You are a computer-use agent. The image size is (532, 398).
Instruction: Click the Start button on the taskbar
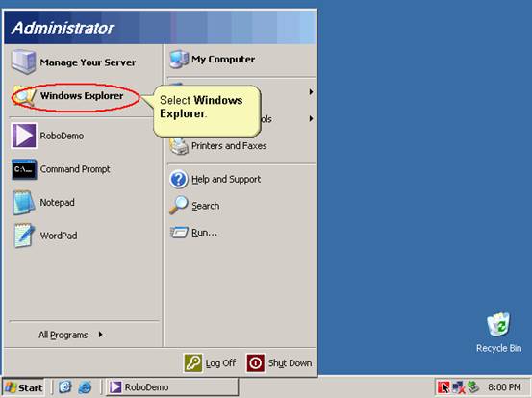click(x=23, y=387)
